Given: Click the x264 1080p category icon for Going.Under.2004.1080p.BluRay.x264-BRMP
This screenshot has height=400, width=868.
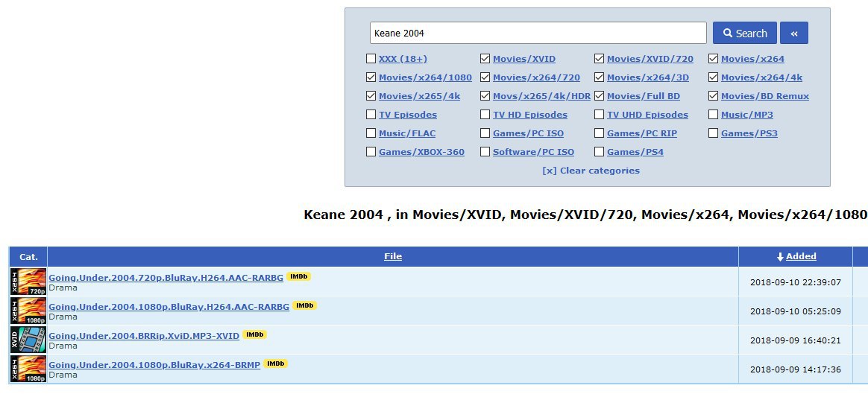Looking at the screenshot, I should click(x=28, y=369).
